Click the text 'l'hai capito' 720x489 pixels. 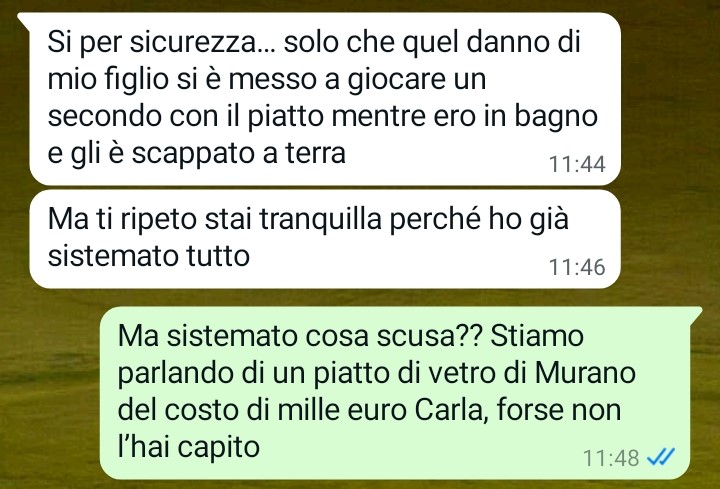pos(189,447)
